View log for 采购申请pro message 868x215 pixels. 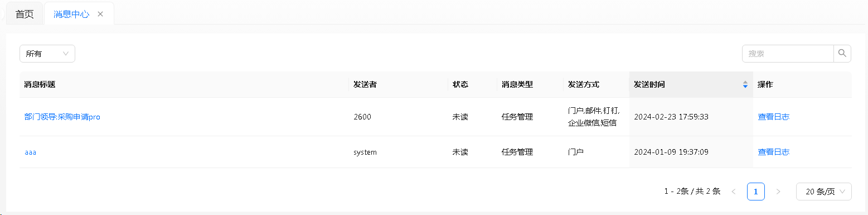773,117
